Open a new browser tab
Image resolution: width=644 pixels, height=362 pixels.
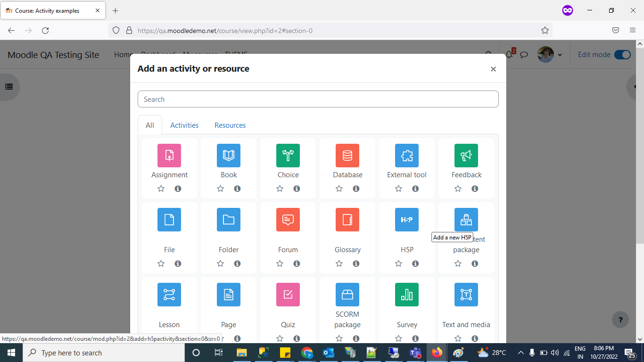pos(116,10)
